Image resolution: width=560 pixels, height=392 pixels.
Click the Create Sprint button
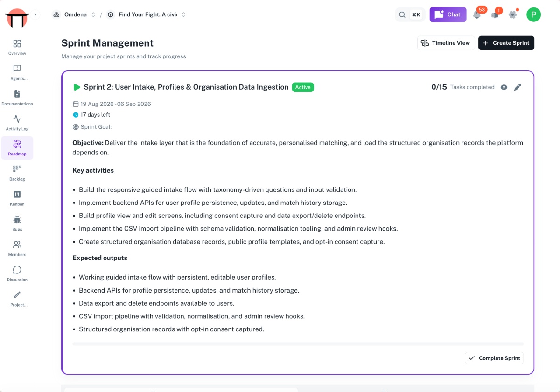[x=506, y=43]
